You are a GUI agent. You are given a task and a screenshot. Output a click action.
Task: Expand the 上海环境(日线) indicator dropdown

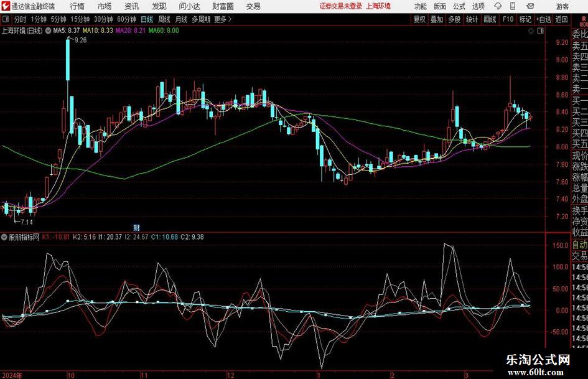[x=48, y=30]
